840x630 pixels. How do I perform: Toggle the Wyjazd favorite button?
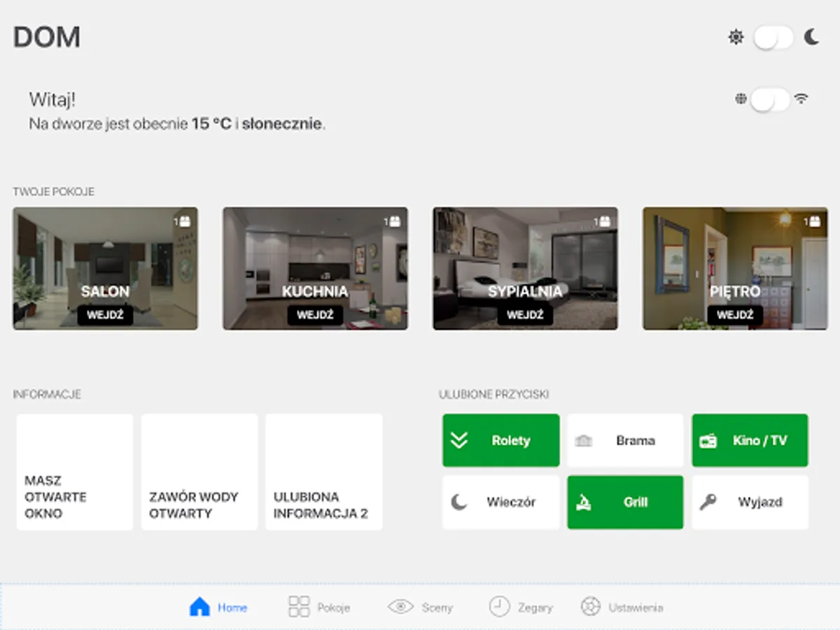750,502
